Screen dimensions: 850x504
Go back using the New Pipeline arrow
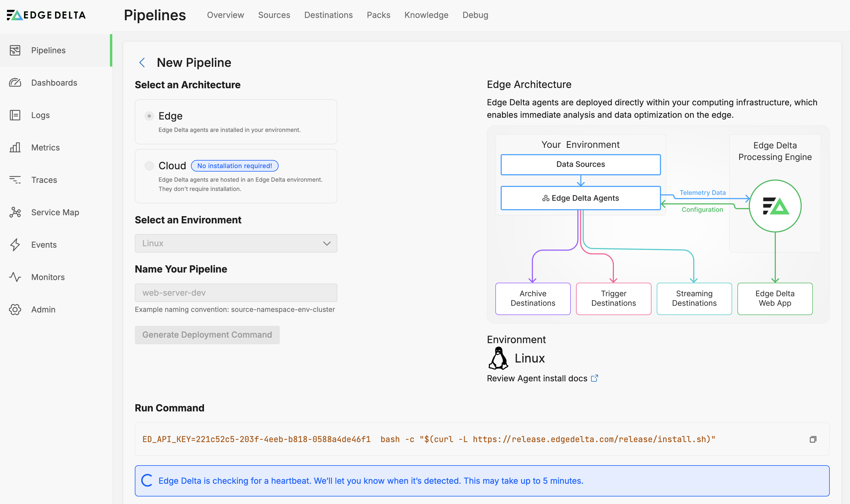coord(142,62)
